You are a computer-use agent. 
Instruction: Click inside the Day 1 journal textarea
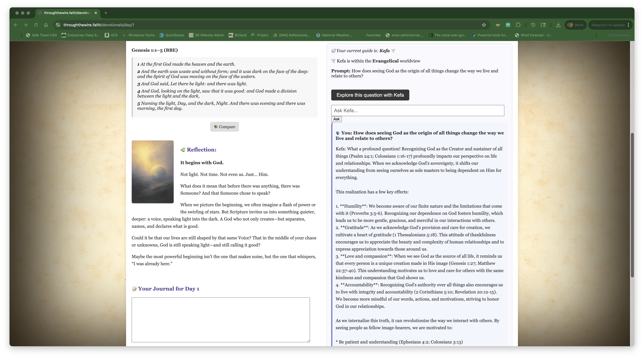[x=221, y=320]
